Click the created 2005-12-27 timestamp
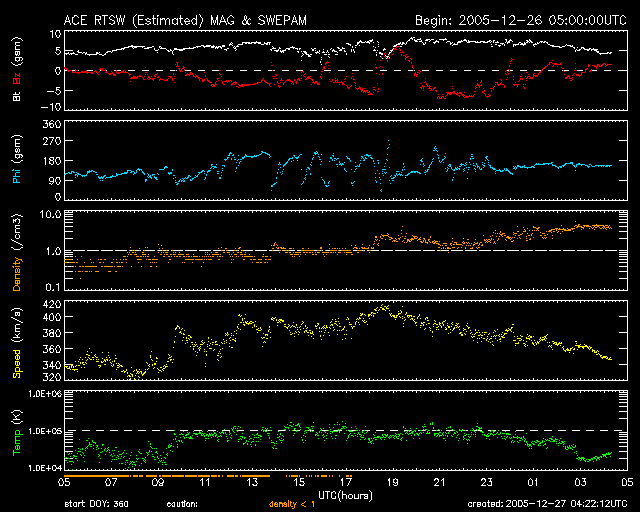This screenshot has height=512, width=640. click(547, 504)
